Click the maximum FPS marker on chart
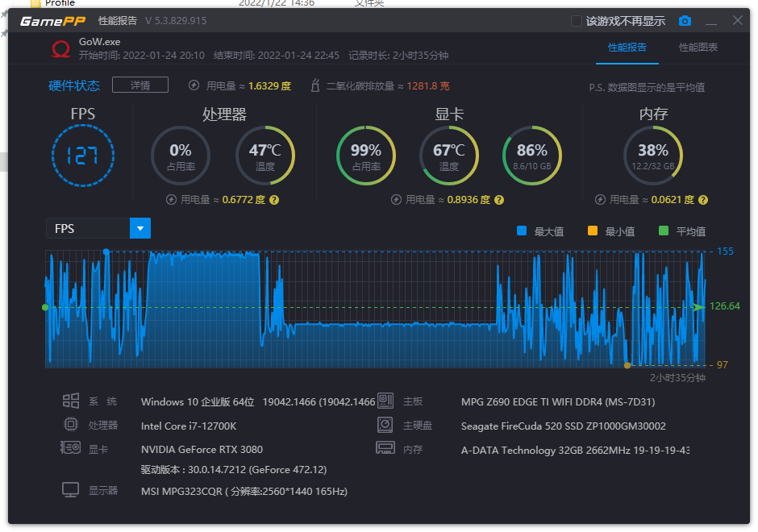The width and height of the screenshot is (758, 532). click(106, 251)
